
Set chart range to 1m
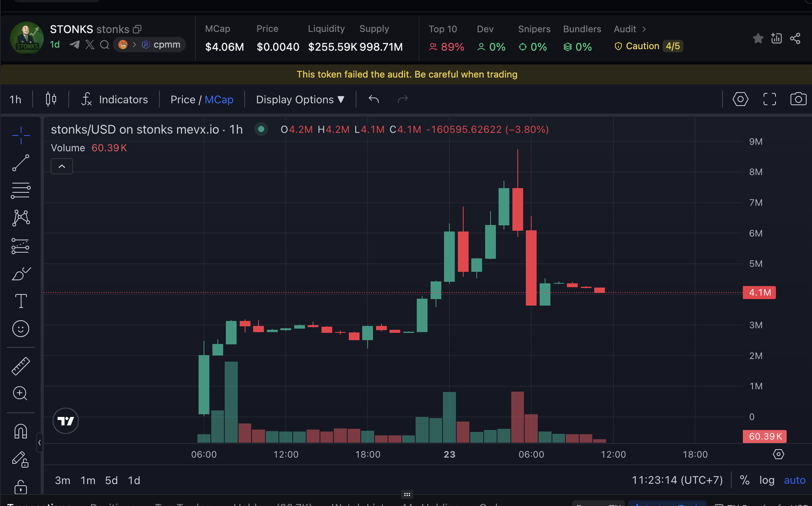point(88,480)
